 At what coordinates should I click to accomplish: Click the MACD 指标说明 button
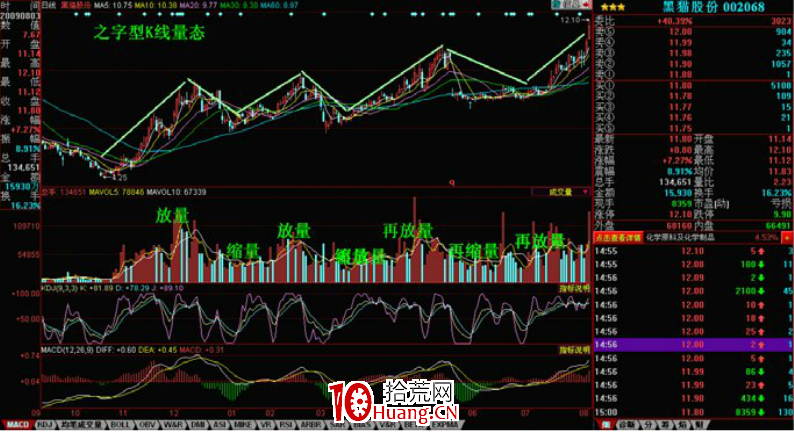574,350
